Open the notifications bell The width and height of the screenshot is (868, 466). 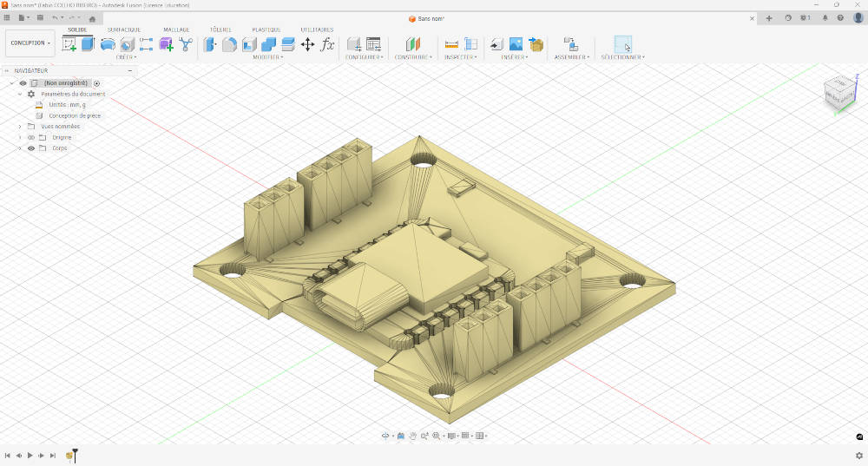click(x=825, y=18)
